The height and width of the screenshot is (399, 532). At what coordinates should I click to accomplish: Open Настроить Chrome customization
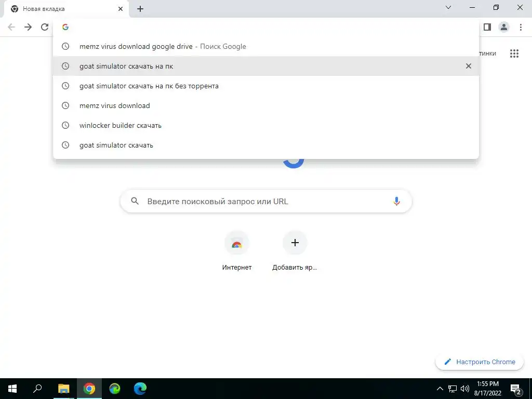pyautogui.click(x=480, y=362)
